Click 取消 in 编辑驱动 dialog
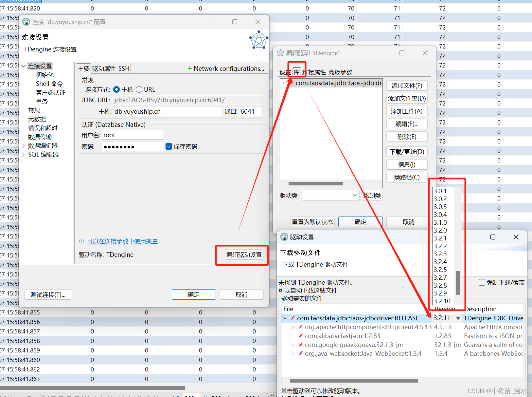Screen dimensions: 532x397 [408, 222]
